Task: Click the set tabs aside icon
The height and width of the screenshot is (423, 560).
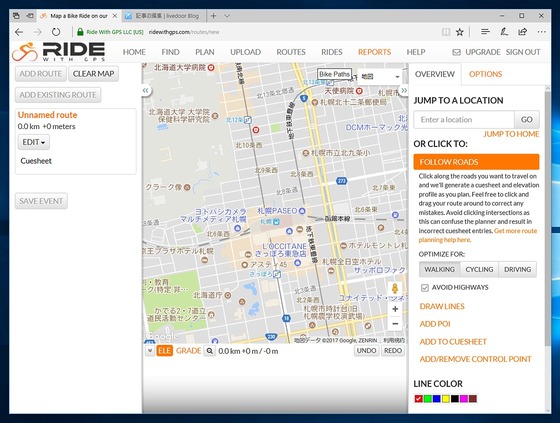Action: pos(30,16)
